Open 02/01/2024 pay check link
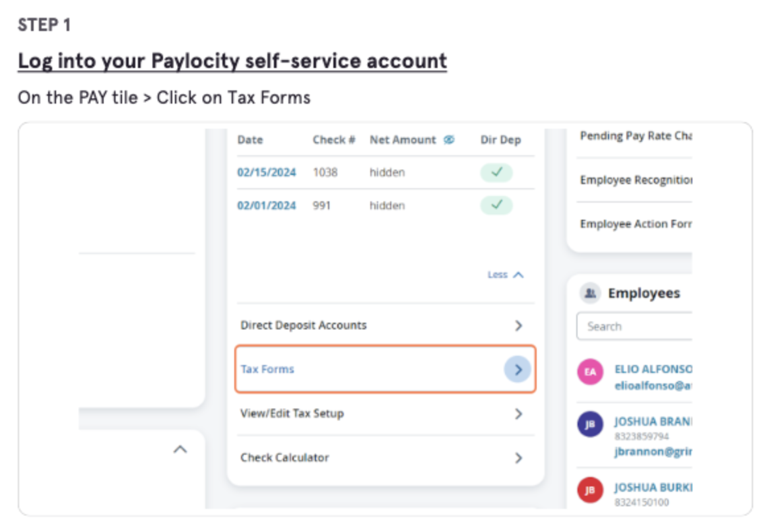Viewport: 763px width, 532px height. pyautogui.click(x=267, y=205)
